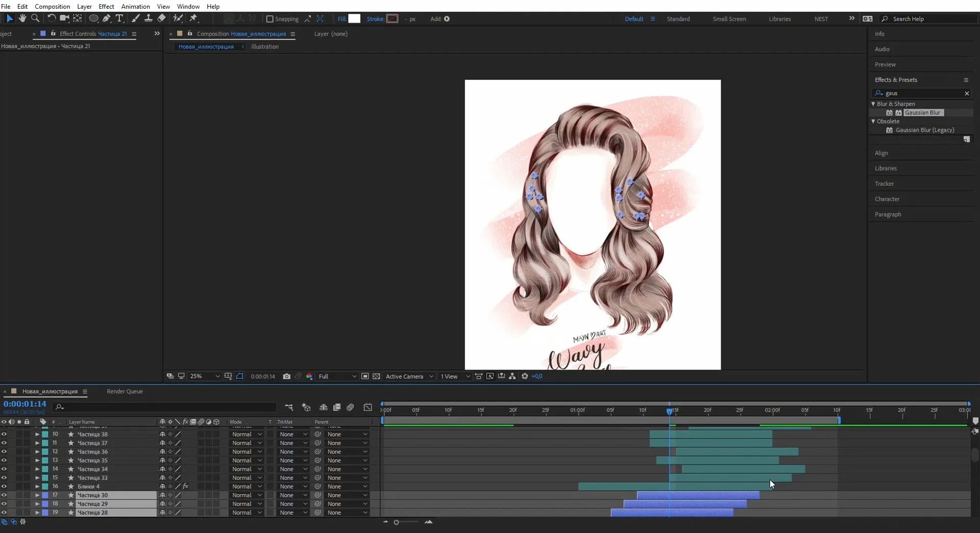Toggle mask and shape path visibility
The image size is (980, 533).
point(239,376)
